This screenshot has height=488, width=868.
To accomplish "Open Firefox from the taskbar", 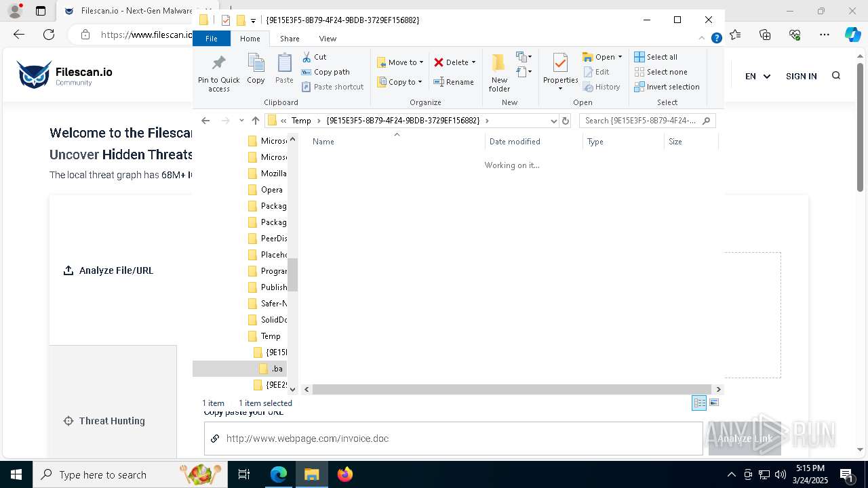I will (x=345, y=474).
